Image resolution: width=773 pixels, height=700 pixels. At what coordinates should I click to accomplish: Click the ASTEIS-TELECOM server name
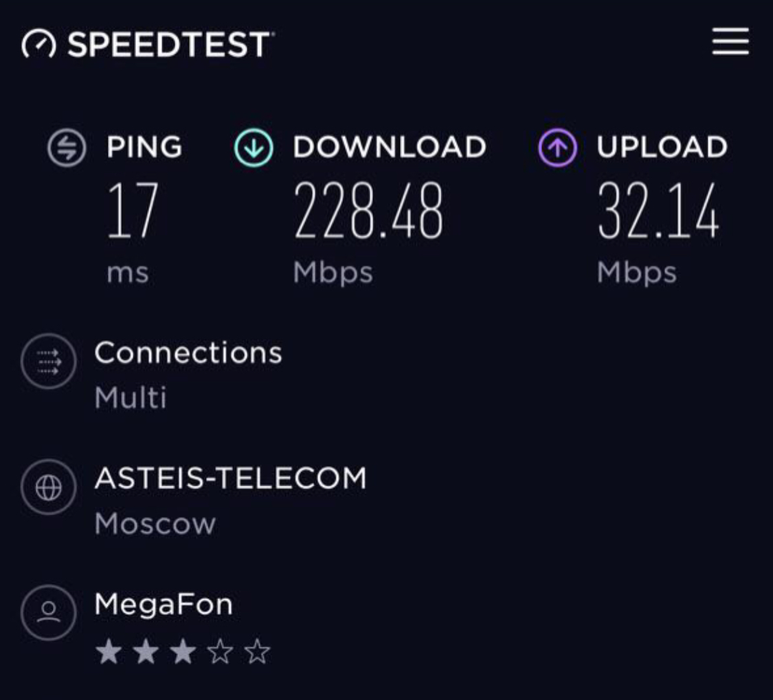click(x=230, y=478)
